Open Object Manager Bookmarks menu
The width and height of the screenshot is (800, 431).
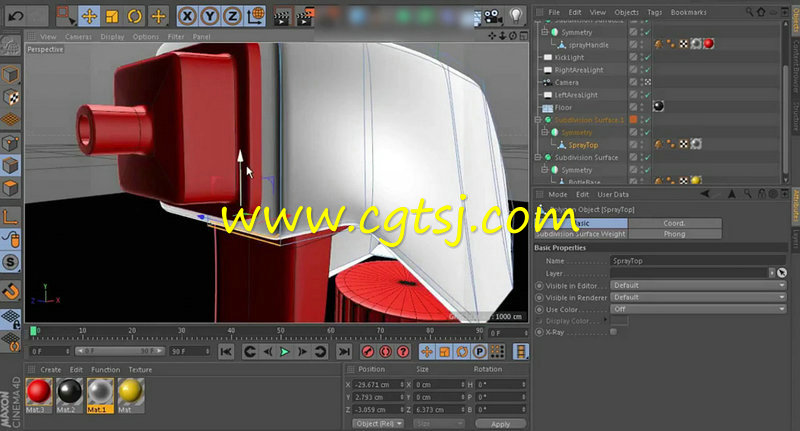pos(688,12)
